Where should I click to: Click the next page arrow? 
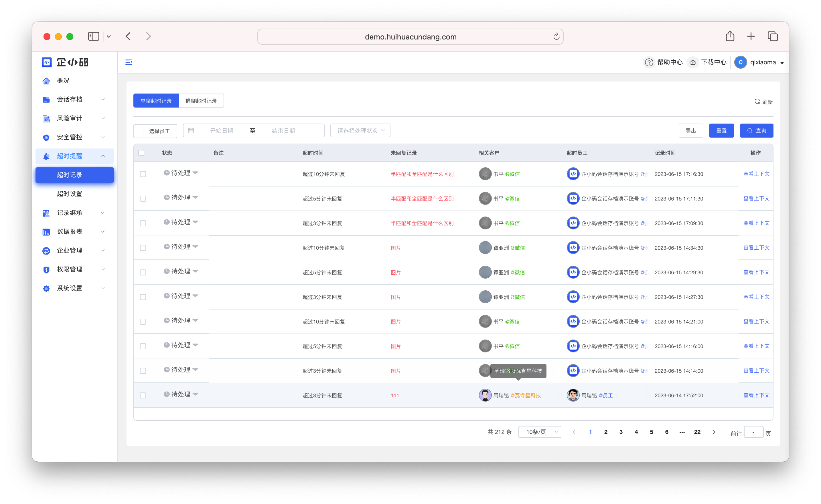point(714,432)
